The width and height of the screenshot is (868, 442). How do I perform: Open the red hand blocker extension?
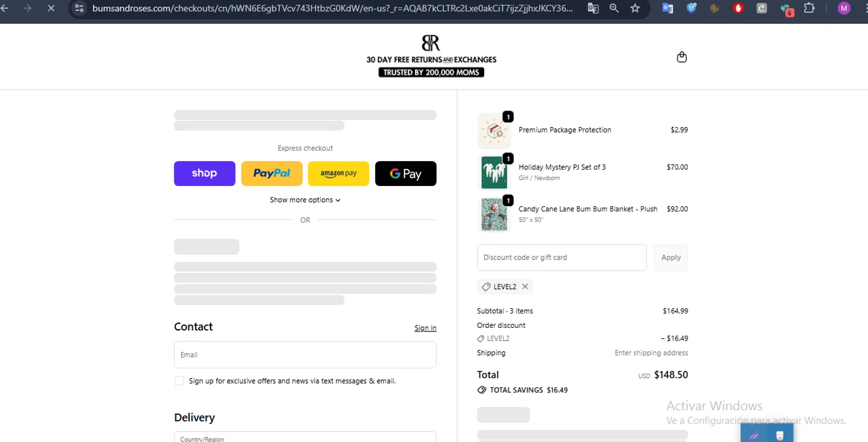pyautogui.click(x=738, y=8)
